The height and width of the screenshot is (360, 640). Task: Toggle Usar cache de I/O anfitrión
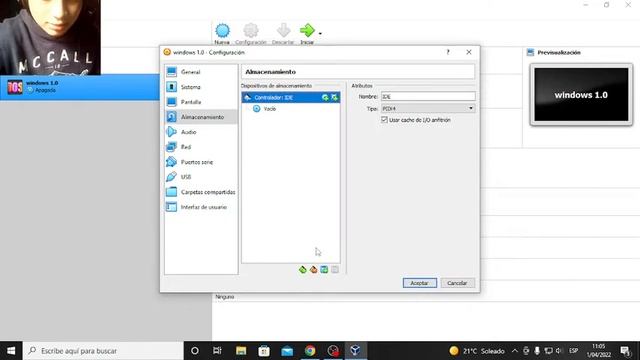click(x=384, y=120)
